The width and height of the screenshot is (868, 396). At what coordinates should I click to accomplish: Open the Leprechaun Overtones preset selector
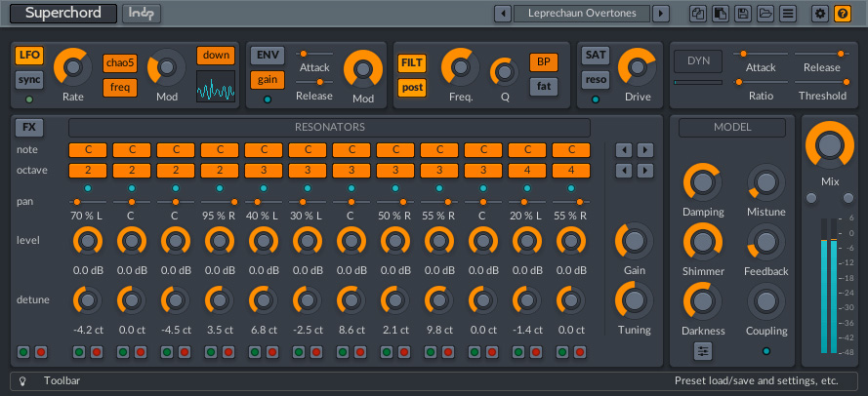pyautogui.click(x=582, y=14)
